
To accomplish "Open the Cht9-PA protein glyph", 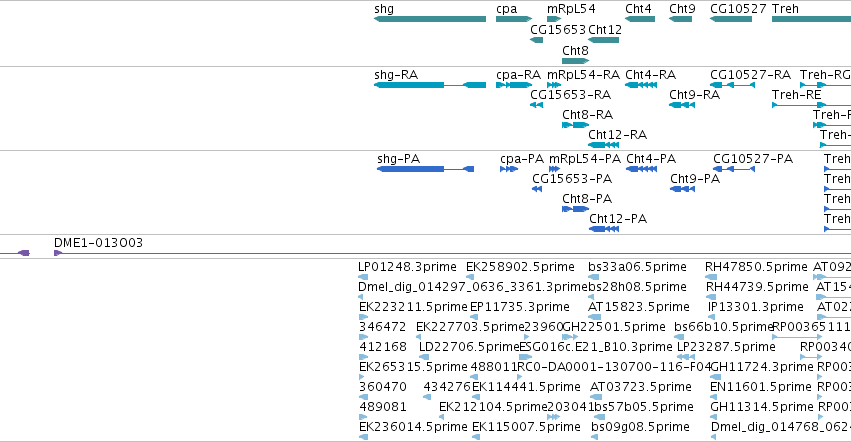I will [x=683, y=189].
